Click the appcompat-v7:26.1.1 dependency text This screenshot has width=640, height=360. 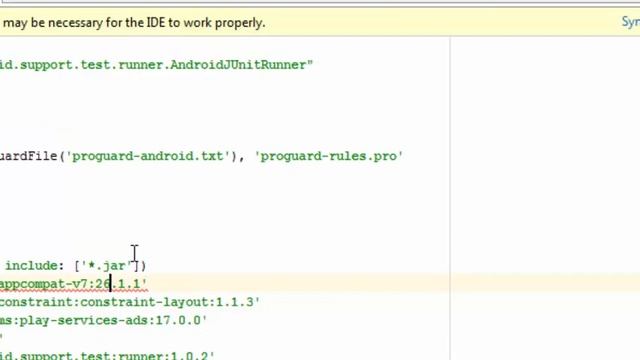[73, 284]
